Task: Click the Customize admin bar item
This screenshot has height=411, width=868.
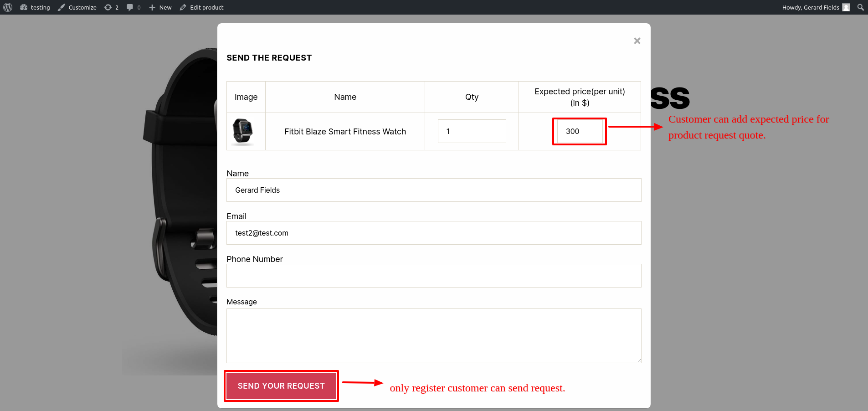Action: 77,7
